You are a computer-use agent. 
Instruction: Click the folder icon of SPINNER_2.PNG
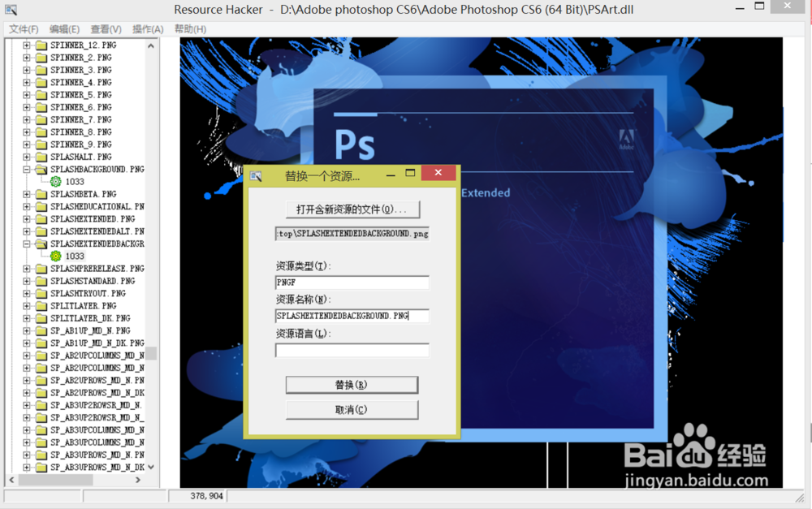[41, 58]
